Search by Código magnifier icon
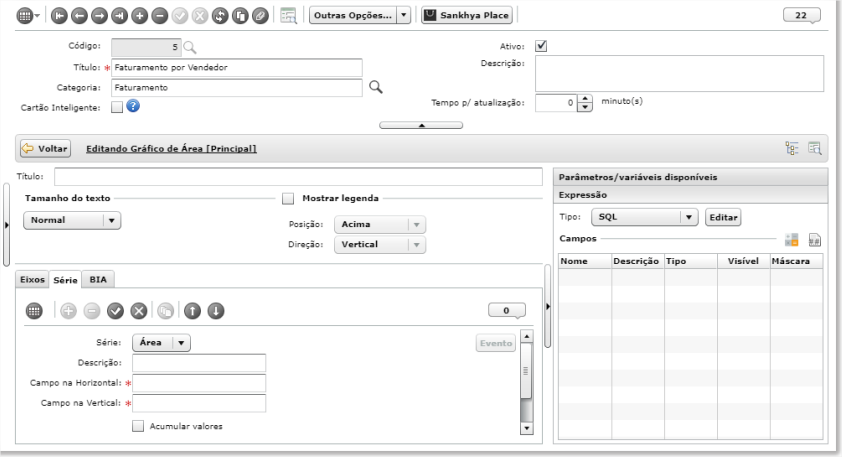The height and width of the screenshot is (457, 842). [190, 47]
